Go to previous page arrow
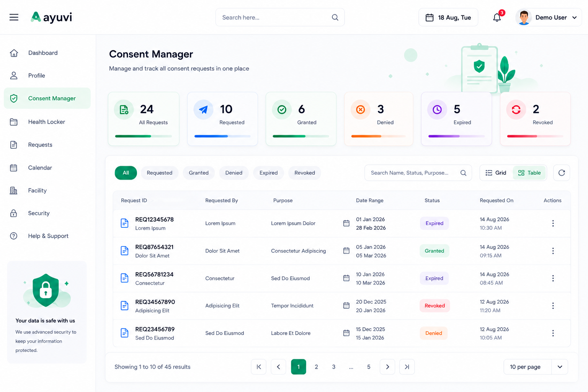The width and height of the screenshot is (588, 392). [x=278, y=367]
